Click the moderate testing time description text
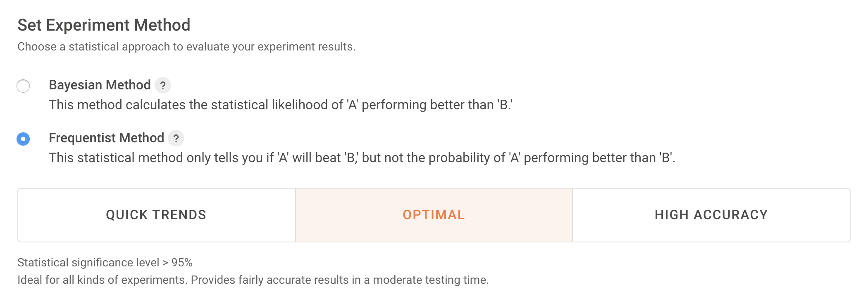This screenshot has width=868, height=297. pos(253,280)
